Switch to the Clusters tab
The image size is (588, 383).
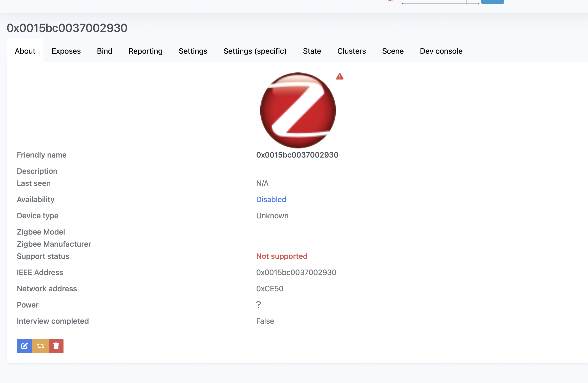(x=351, y=51)
